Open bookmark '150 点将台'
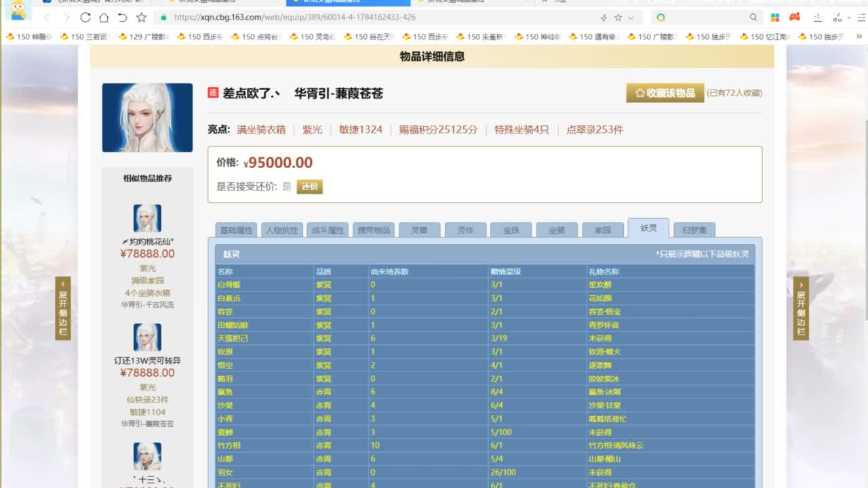Image resolution: width=868 pixels, height=488 pixels. tap(256, 37)
